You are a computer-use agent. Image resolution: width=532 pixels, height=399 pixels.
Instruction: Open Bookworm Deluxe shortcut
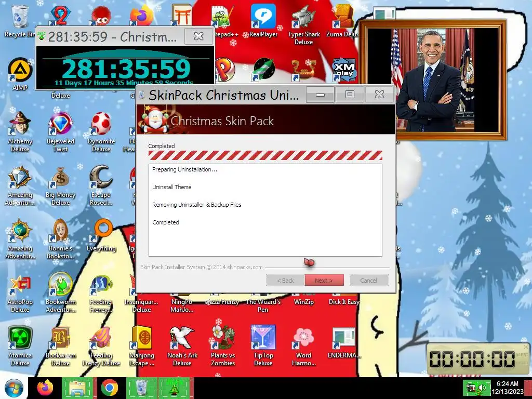(x=60, y=346)
